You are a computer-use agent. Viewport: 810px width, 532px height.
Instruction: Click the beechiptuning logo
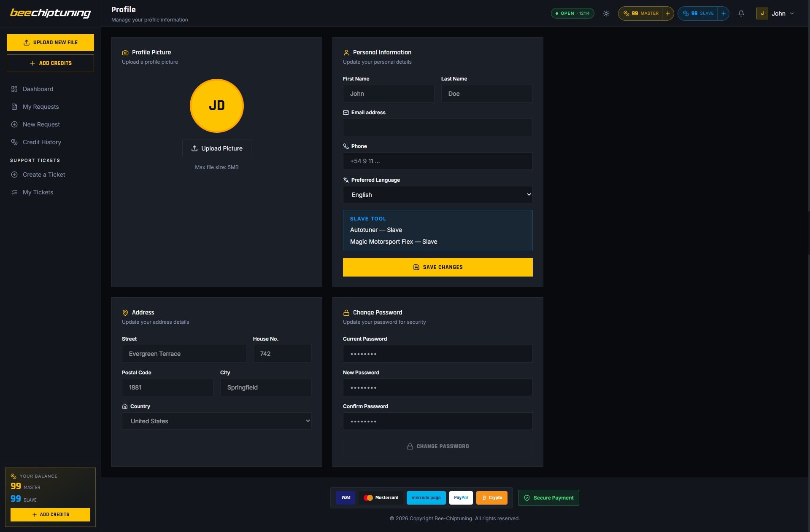pyautogui.click(x=50, y=13)
